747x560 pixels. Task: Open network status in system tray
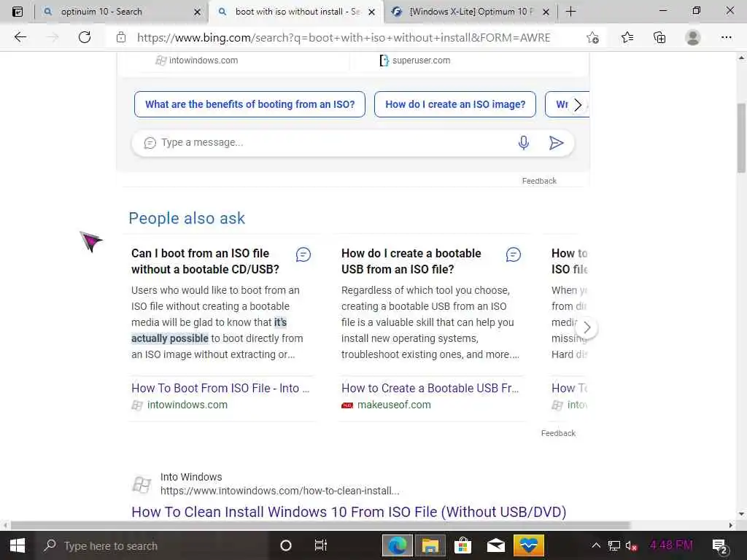tap(614, 545)
